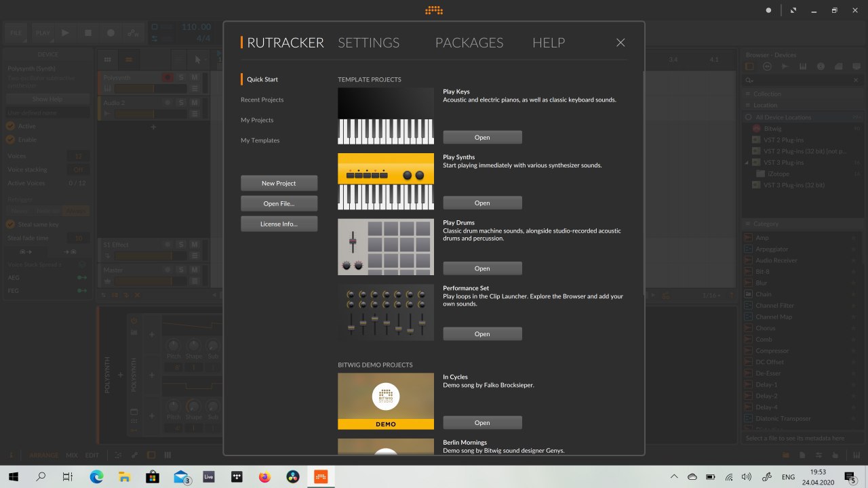Solo the Polysynth track
868x488 pixels.
(x=181, y=78)
